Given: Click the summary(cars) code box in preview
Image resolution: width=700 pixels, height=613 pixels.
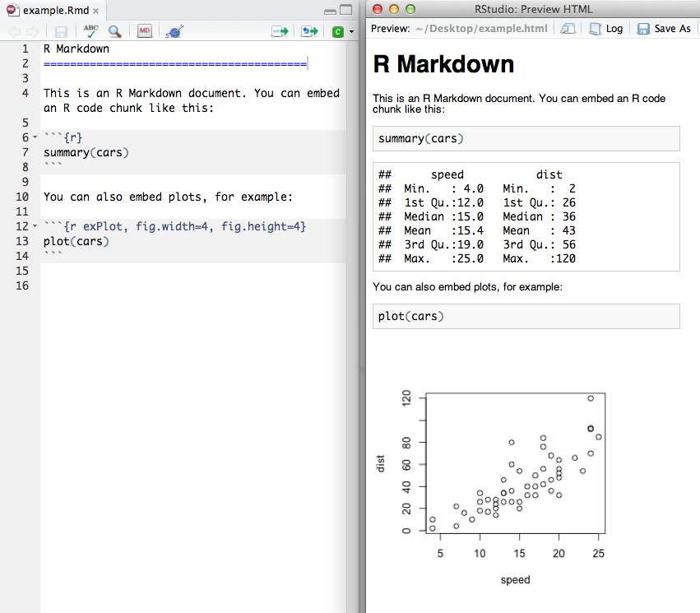Looking at the screenshot, I should 526,138.
